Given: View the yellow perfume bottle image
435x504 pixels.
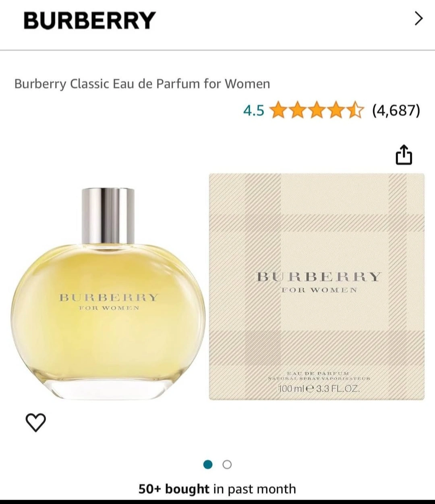Looking at the screenshot, I should point(108,294).
